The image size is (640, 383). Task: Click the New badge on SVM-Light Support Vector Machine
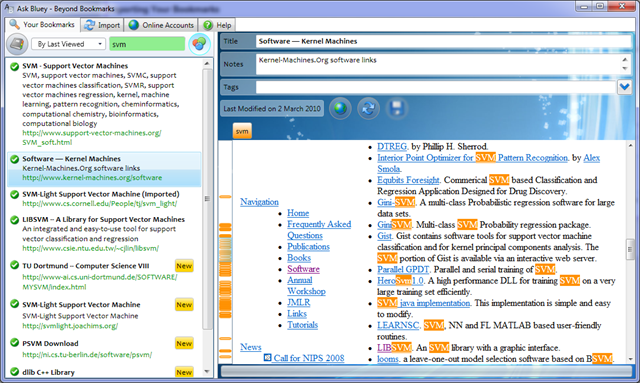184,305
